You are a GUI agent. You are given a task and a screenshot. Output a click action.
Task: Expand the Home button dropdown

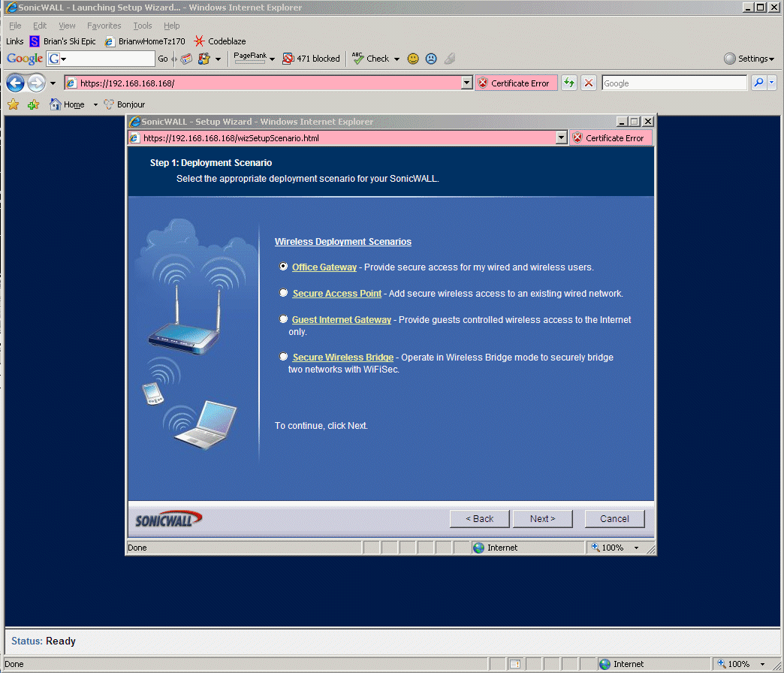click(95, 104)
